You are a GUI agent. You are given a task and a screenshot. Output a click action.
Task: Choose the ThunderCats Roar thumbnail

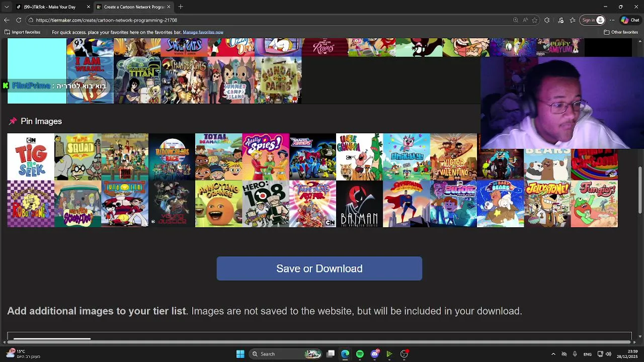(312, 204)
